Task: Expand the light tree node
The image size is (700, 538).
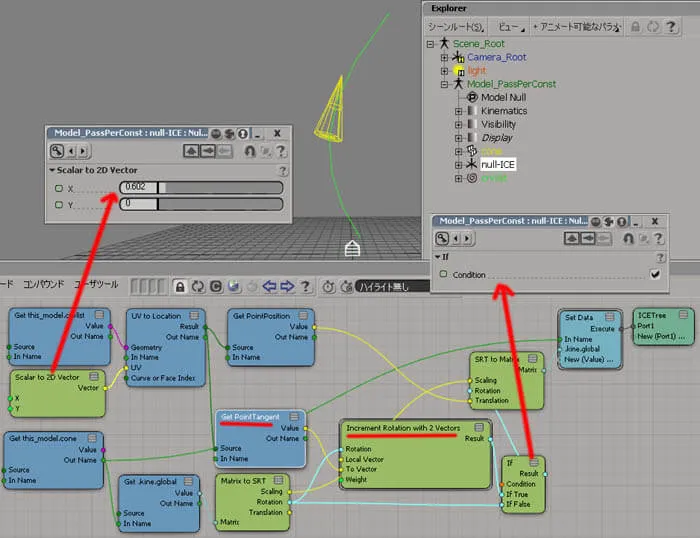Action: click(x=444, y=71)
